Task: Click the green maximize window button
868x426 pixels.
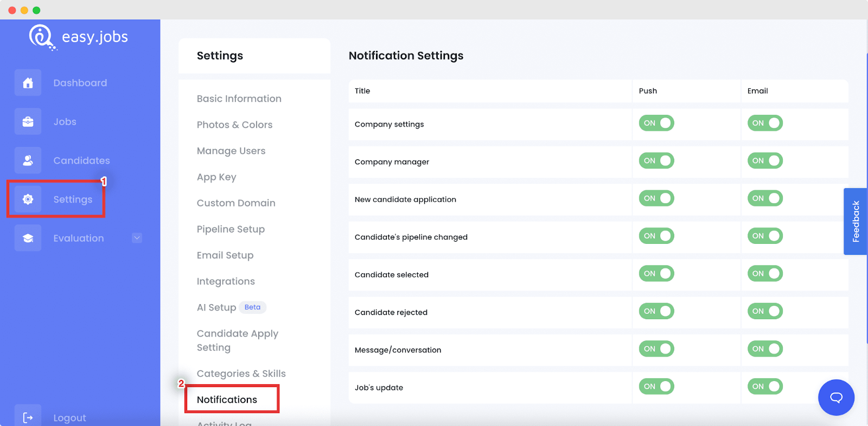Action: (36, 10)
